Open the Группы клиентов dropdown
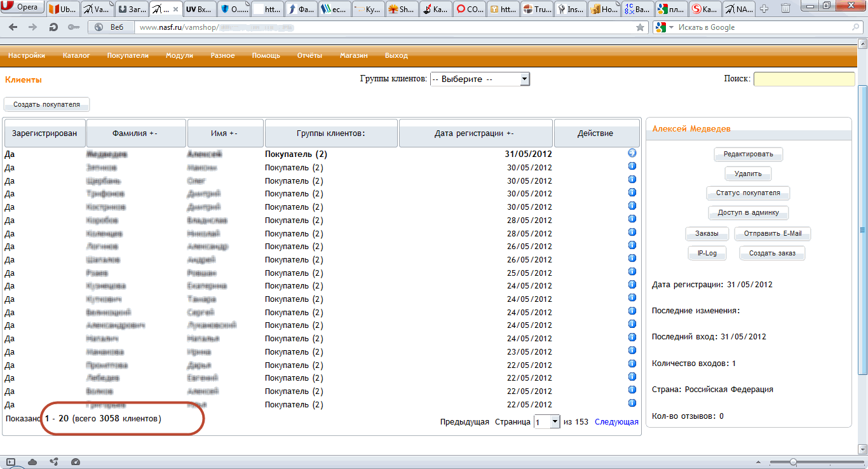868x469 pixels. [480, 79]
